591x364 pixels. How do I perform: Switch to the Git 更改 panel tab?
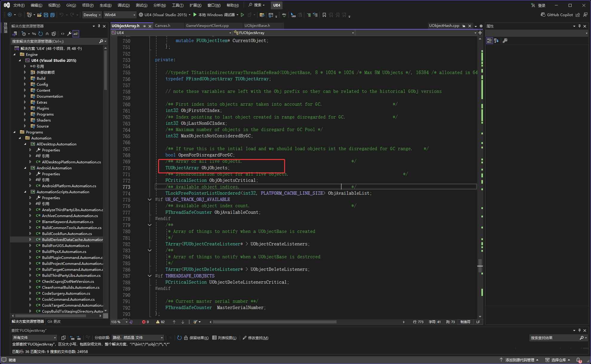point(54,321)
